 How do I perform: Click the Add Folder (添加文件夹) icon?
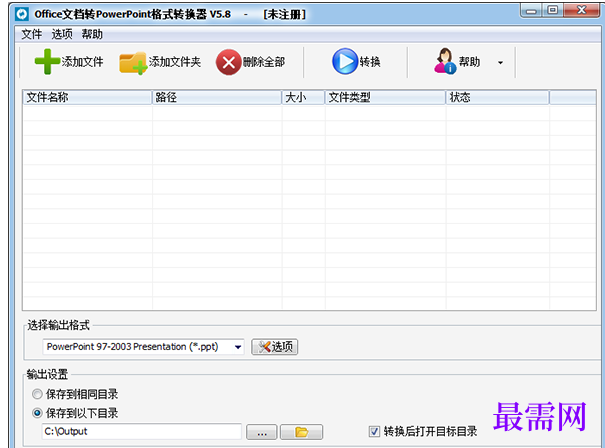point(133,63)
